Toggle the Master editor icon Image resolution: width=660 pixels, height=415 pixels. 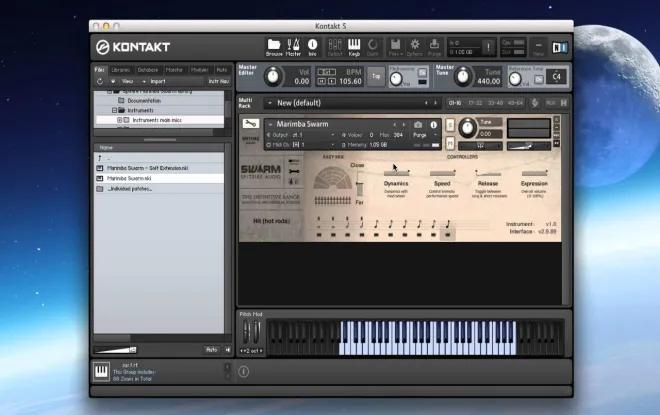pyautogui.click(x=293, y=47)
